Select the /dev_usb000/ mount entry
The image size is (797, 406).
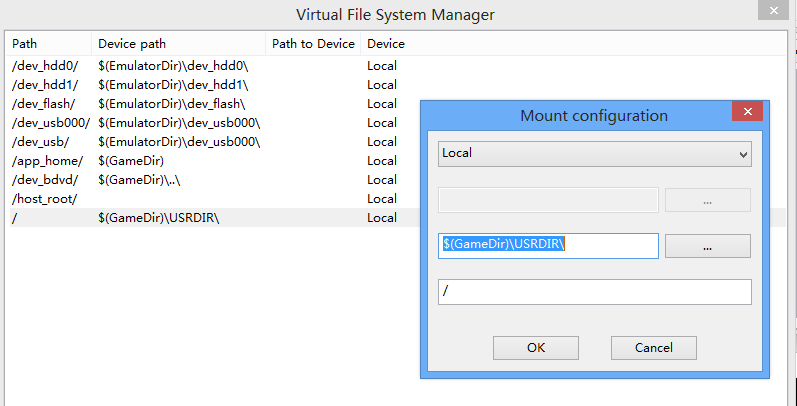pyautogui.click(x=50, y=123)
